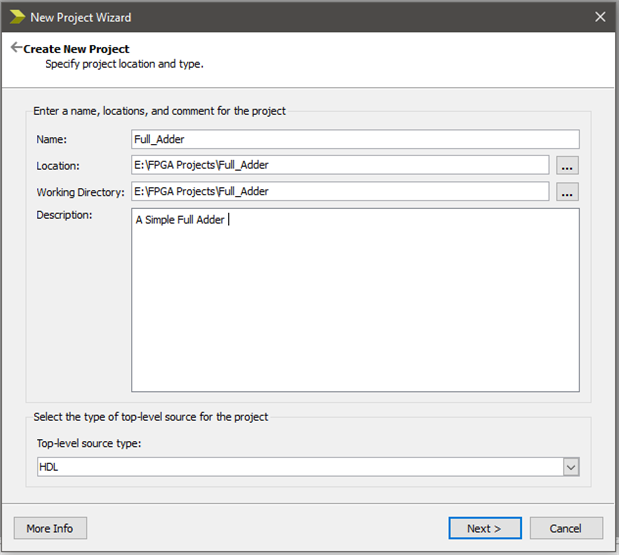
Task: Click in the Description text area
Action: [355, 300]
